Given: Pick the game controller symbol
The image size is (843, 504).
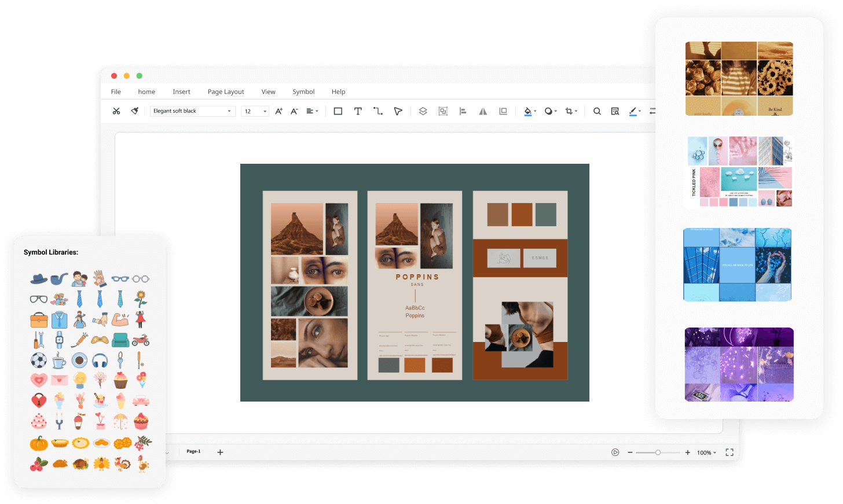Looking at the screenshot, I should 100,340.
